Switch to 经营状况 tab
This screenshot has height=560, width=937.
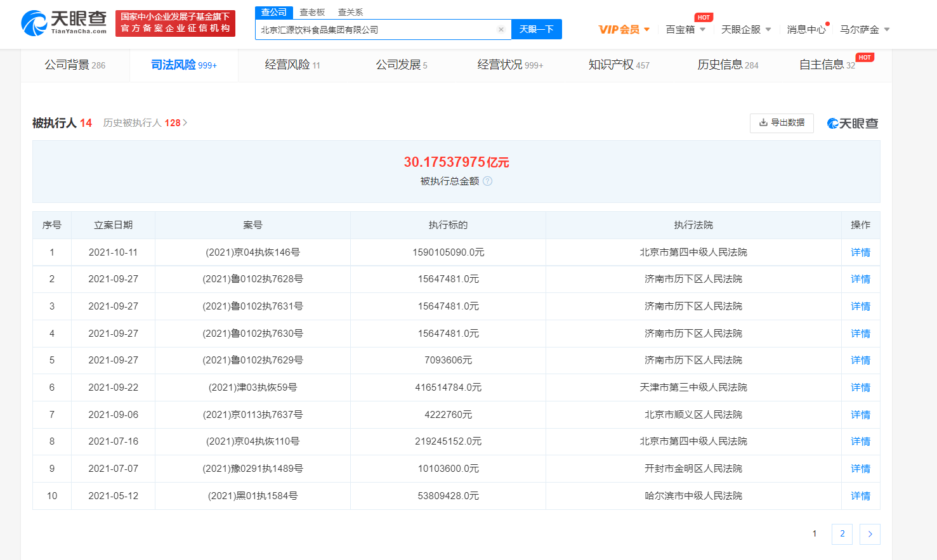[x=510, y=65]
